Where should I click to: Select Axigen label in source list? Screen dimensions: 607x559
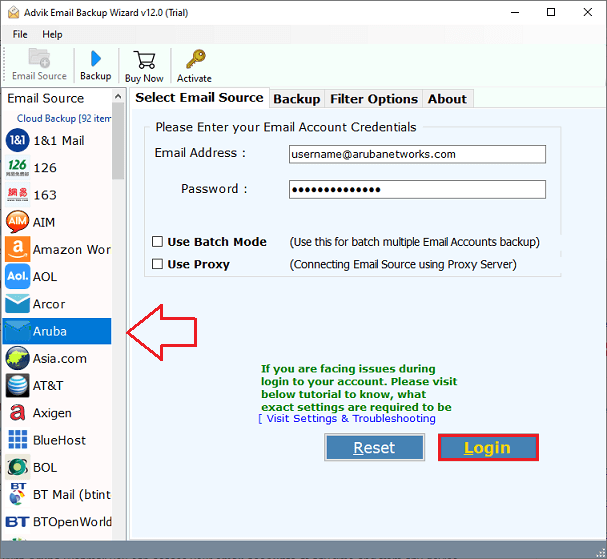(52, 413)
